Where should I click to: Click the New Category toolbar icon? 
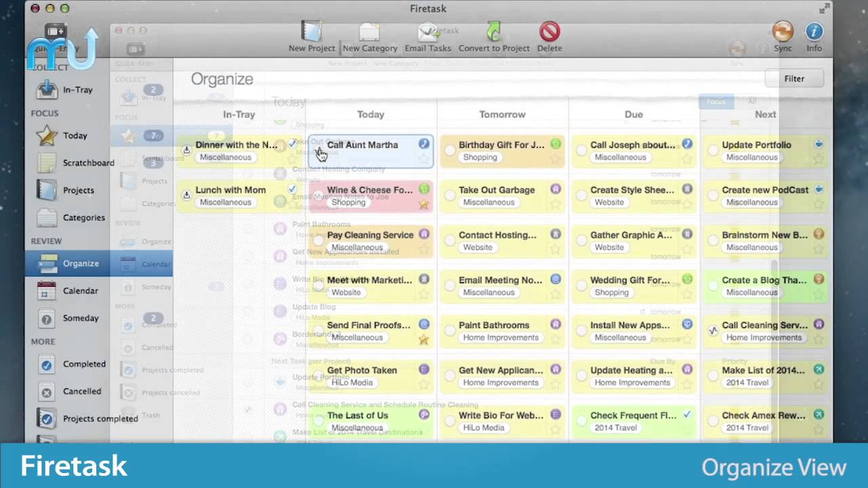click(370, 32)
